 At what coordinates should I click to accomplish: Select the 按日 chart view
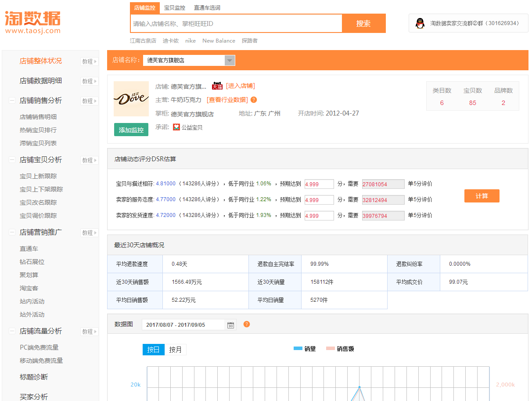click(x=154, y=350)
